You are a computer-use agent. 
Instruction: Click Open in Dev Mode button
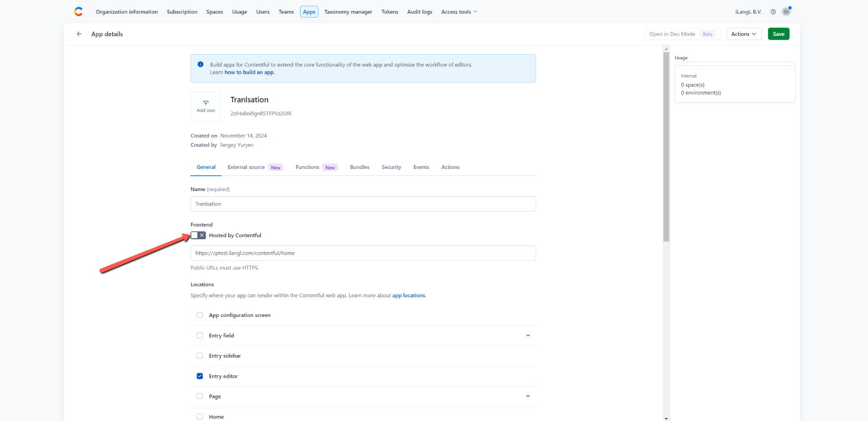[x=682, y=34]
